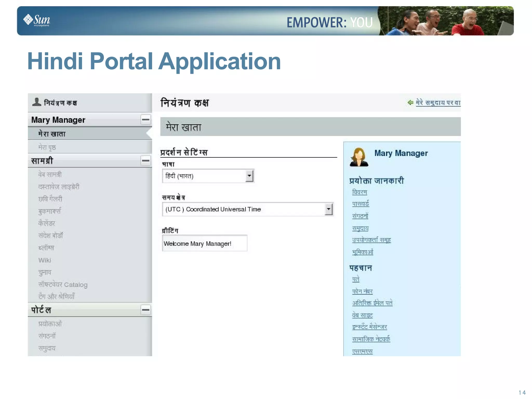Click the समुदाय link in the user panel
Image resolution: width=532 pixels, height=399 pixels.
(x=360, y=228)
